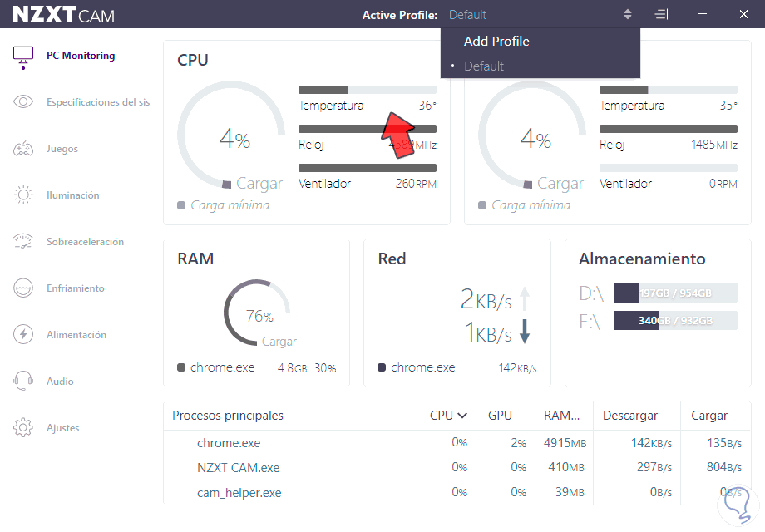The width and height of the screenshot is (765, 532).
Task: Click the CPU load gauge showing 4%
Action: 231,135
